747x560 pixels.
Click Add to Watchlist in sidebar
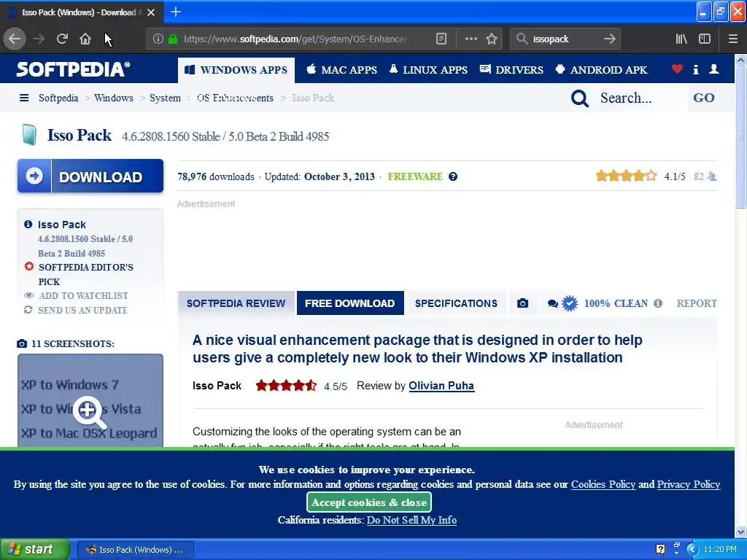pyautogui.click(x=83, y=296)
